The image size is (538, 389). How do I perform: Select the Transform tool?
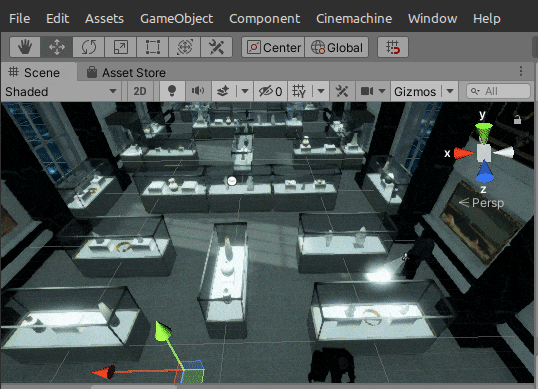point(185,47)
